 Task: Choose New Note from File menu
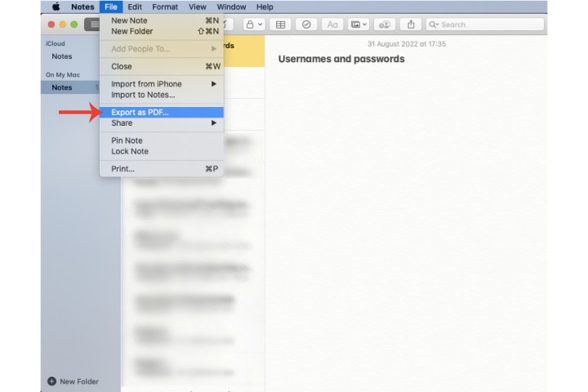click(x=162, y=20)
